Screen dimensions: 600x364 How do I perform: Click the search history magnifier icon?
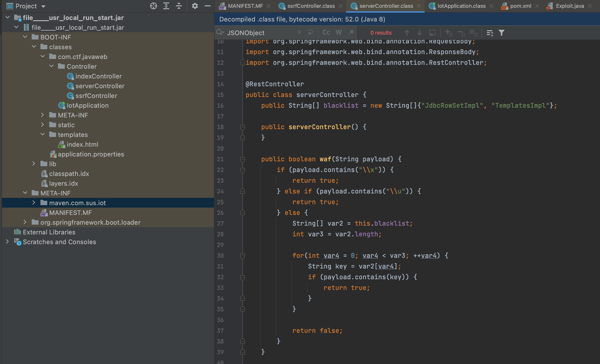tap(220, 32)
